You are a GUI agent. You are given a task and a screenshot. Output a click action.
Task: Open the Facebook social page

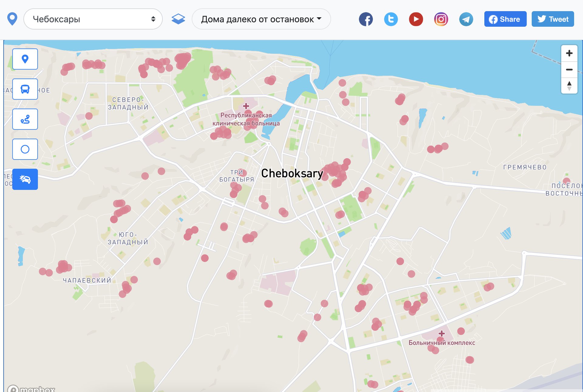(x=366, y=19)
